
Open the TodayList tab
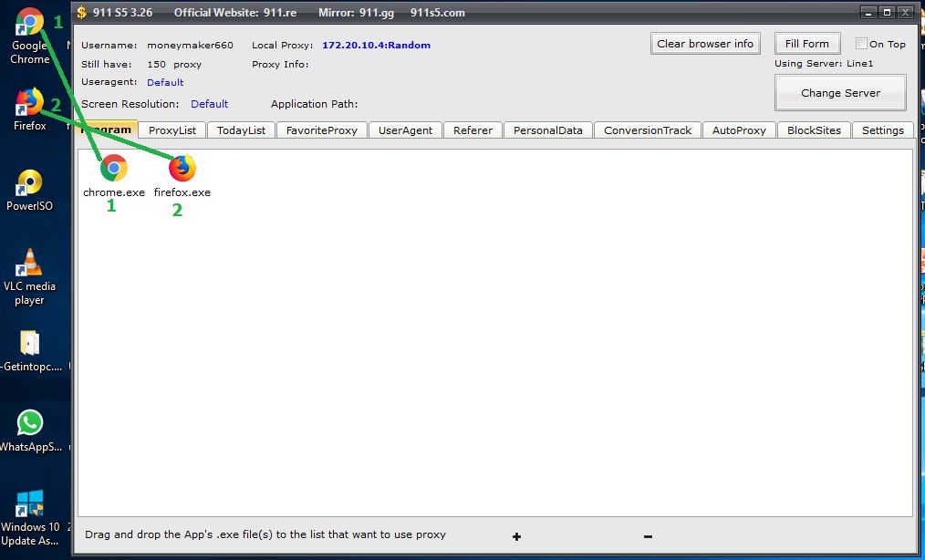click(241, 130)
